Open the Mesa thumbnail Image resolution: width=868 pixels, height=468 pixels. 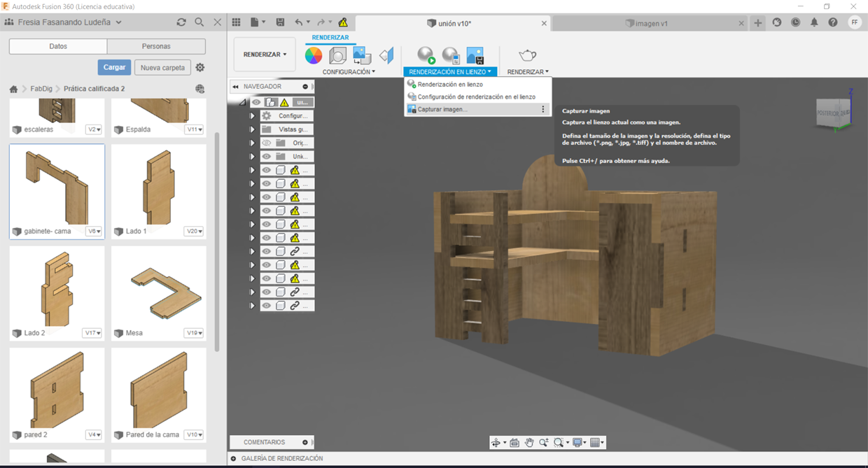click(x=159, y=286)
